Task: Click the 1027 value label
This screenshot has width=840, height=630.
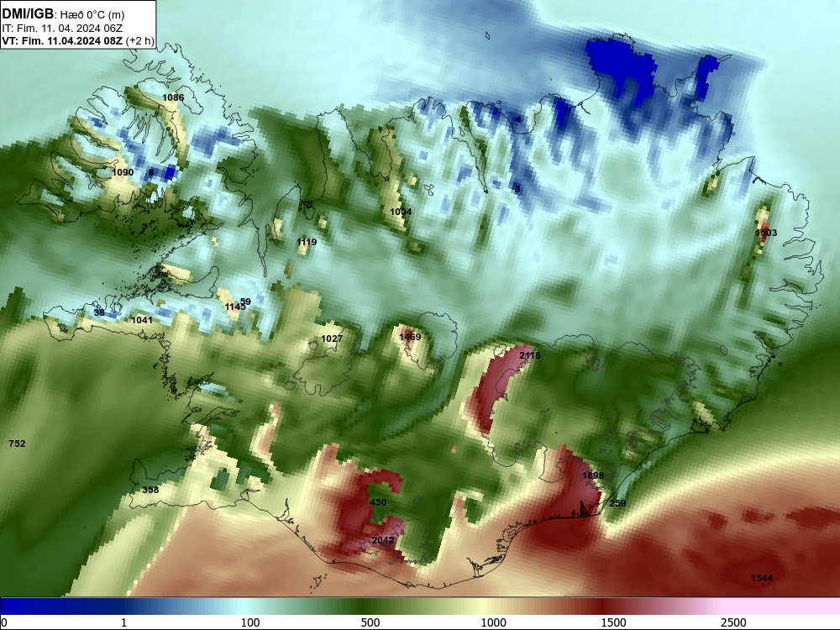Action: pos(332,339)
